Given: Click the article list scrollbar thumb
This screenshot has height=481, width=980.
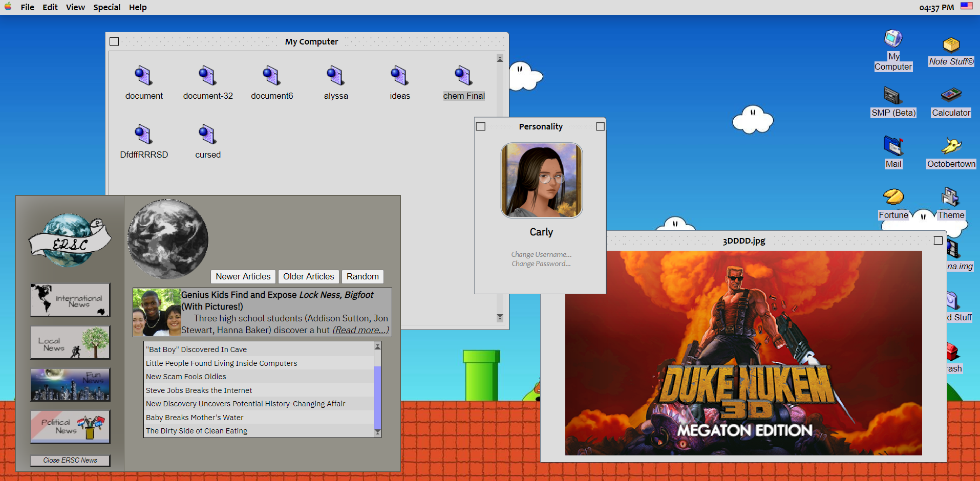Looking at the screenshot, I should point(378,398).
